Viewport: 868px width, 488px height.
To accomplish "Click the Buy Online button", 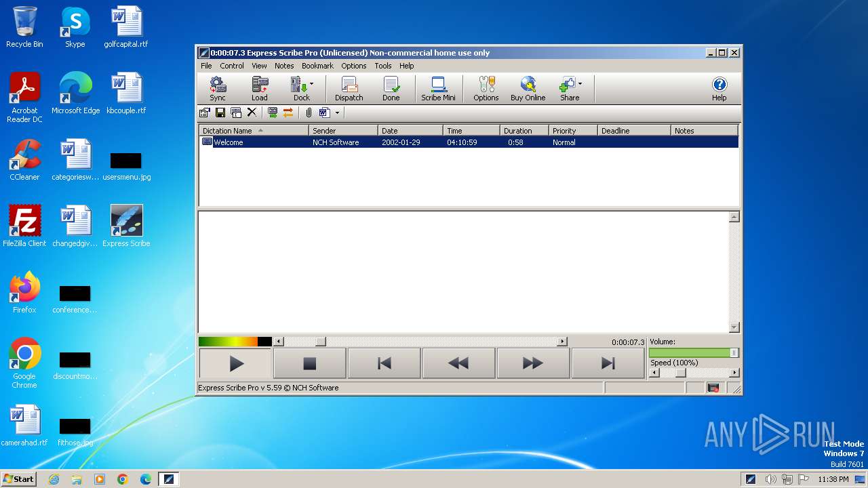I will click(x=528, y=89).
